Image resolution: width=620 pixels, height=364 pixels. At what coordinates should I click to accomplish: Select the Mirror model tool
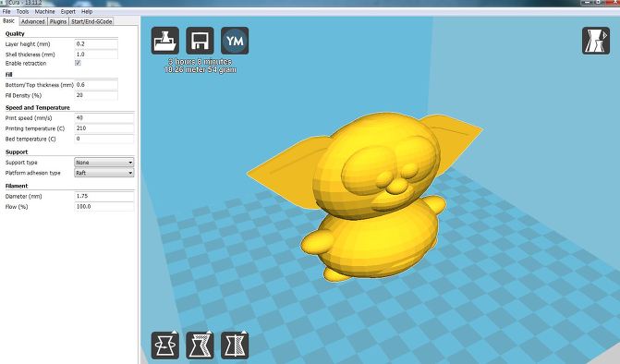point(235,346)
